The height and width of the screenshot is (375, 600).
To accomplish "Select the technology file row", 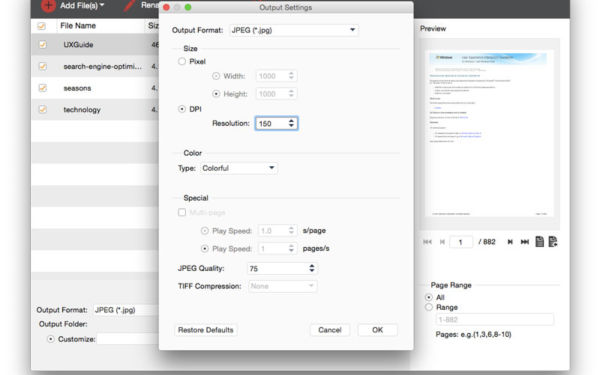I will [96, 109].
